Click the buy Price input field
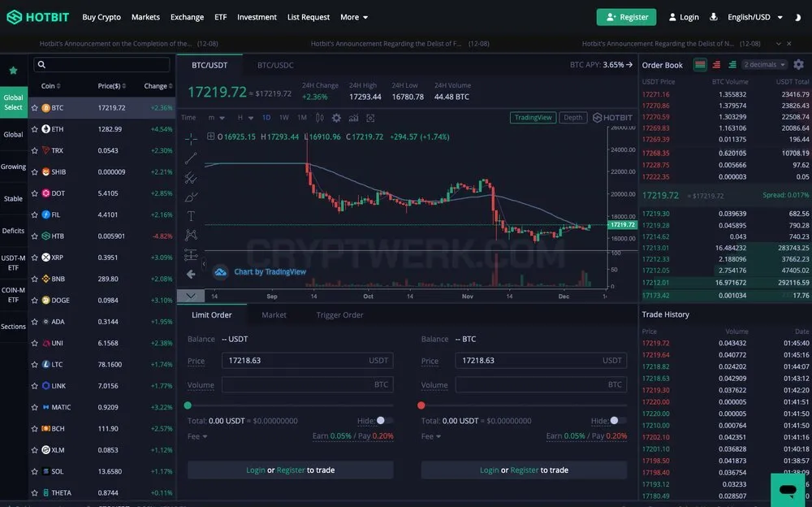The height and width of the screenshot is (507, 812). point(308,360)
